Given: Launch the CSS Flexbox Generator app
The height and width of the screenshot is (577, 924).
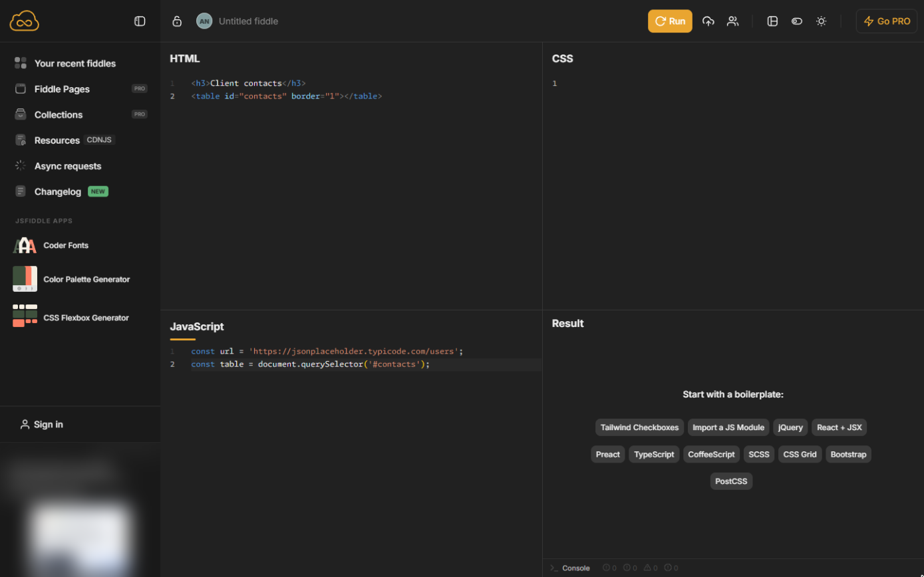Looking at the screenshot, I should click(x=86, y=318).
